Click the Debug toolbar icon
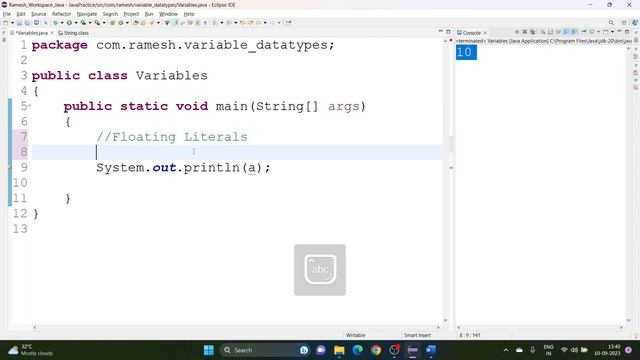Viewport: 640px width, 360px height. (55, 23)
